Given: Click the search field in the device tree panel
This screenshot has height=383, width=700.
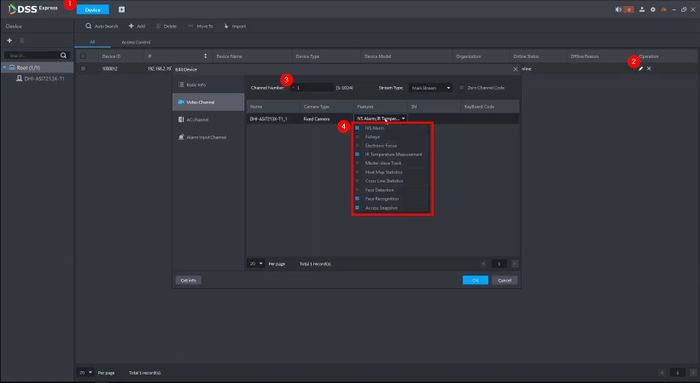Looking at the screenshot, I should pos(31,55).
